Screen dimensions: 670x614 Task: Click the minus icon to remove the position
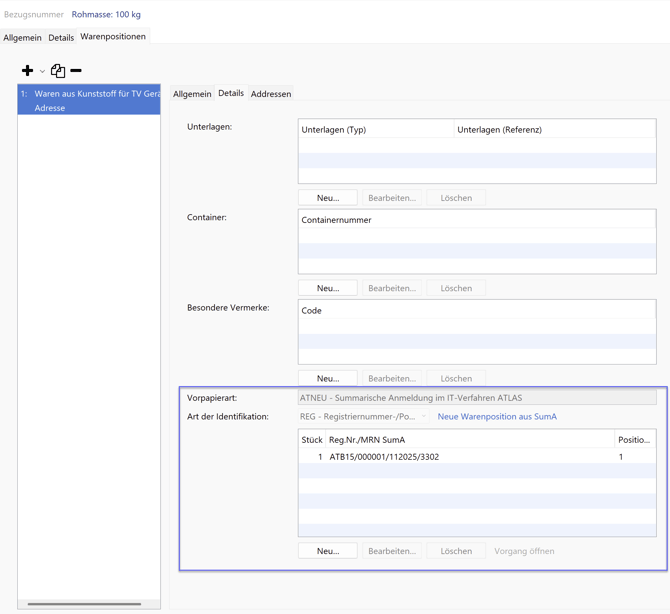tap(76, 71)
